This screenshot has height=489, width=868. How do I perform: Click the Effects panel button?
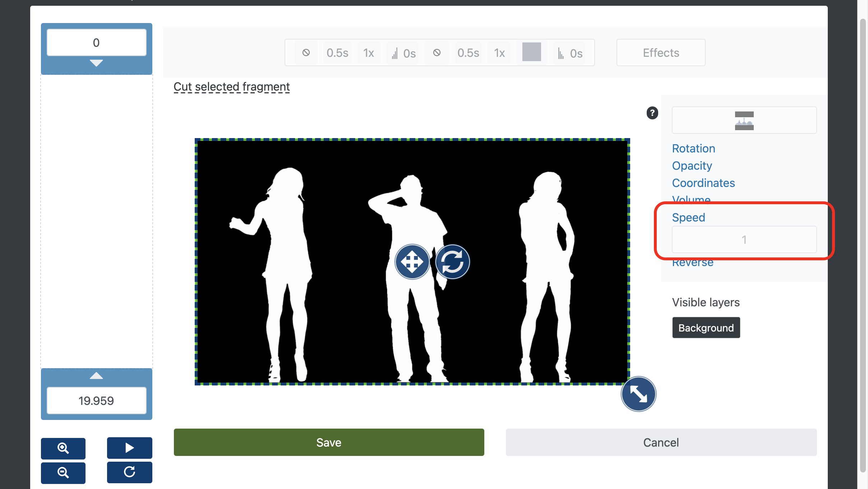pyautogui.click(x=661, y=52)
